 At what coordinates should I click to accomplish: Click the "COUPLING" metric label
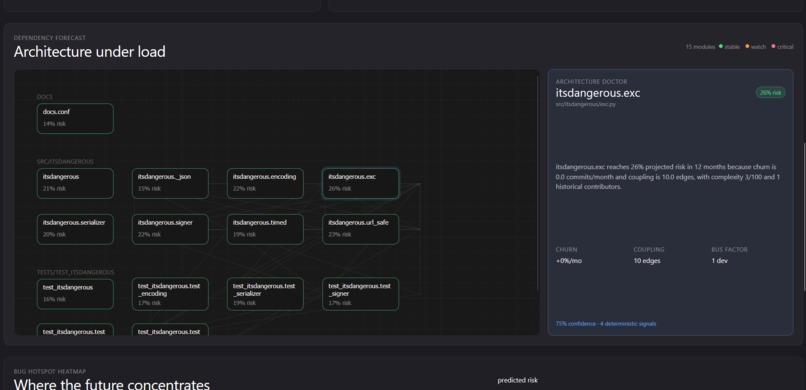649,250
